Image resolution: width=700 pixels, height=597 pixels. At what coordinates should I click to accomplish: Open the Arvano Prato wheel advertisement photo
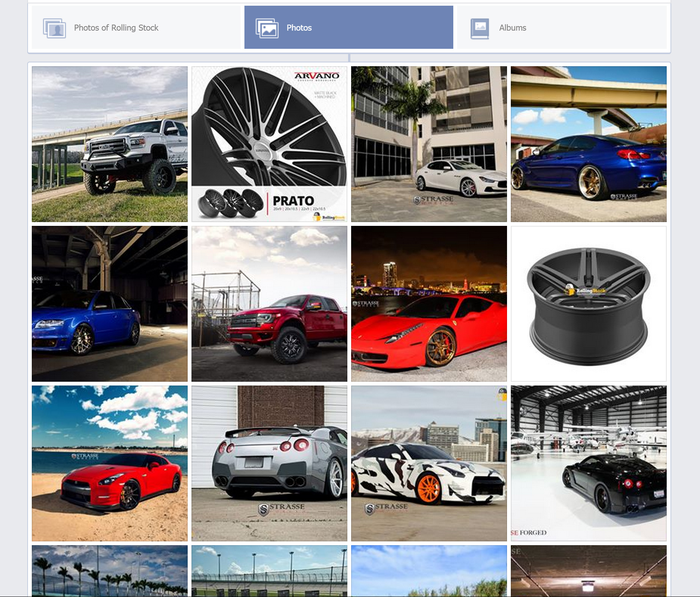pos(269,144)
